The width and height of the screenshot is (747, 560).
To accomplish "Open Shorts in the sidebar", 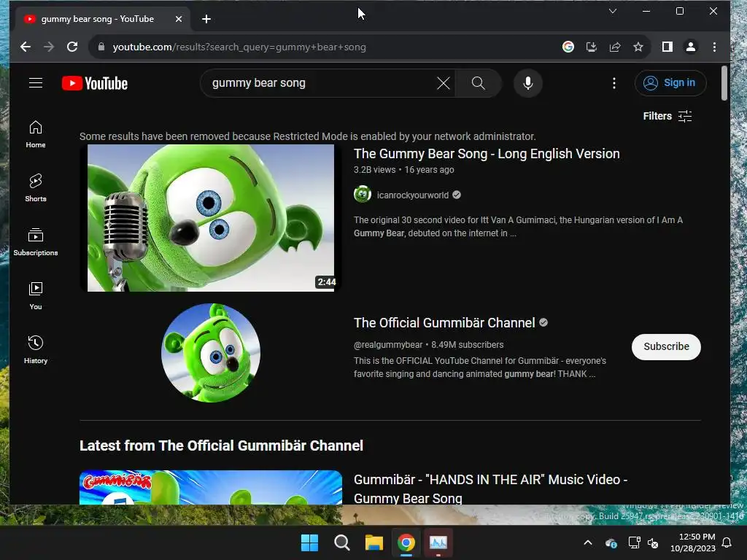I will point(36,187).
